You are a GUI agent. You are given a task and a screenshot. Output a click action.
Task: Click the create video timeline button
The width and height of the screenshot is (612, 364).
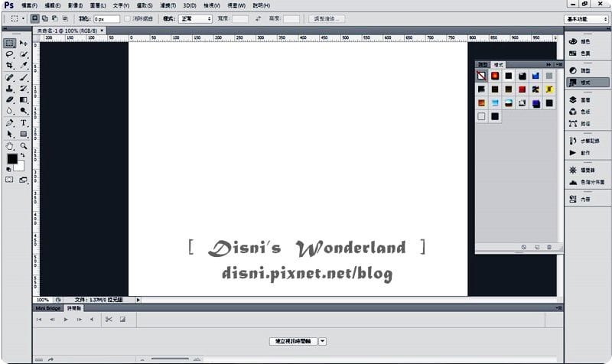[x=293, y=341]
